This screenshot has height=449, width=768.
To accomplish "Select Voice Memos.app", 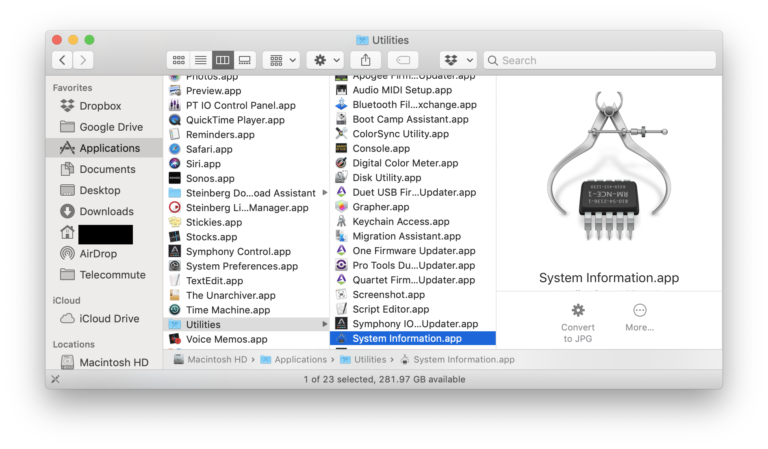I will (x=246, y=339).
